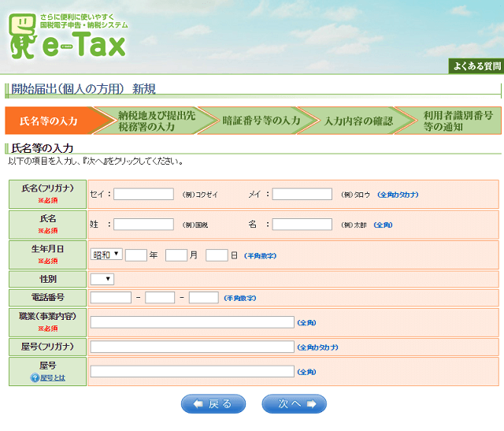504x431 pixels.
Task: Click the メイ furigana input field
Action: coord(302,194)
